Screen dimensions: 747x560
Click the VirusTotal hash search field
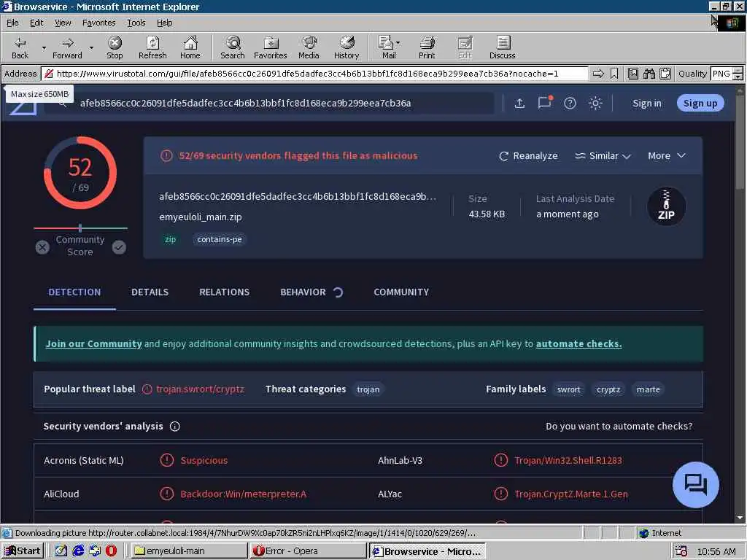pyautogui.click(x=269, y=103)
